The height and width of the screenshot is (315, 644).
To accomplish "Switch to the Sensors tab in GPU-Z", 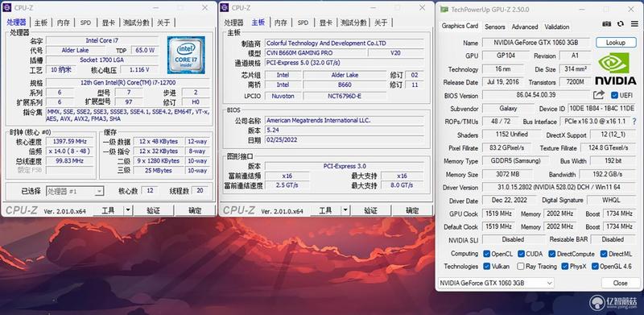I will coord(495,27).
